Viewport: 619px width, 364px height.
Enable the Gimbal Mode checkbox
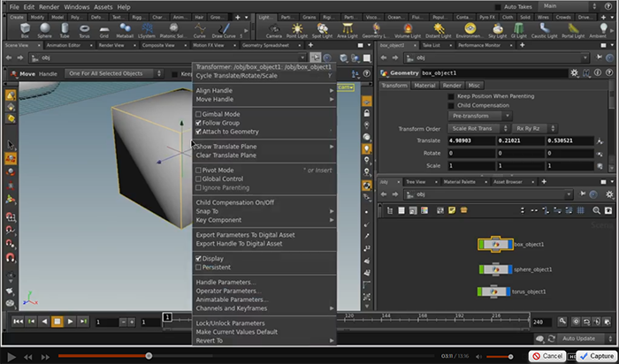click(198, 114)
